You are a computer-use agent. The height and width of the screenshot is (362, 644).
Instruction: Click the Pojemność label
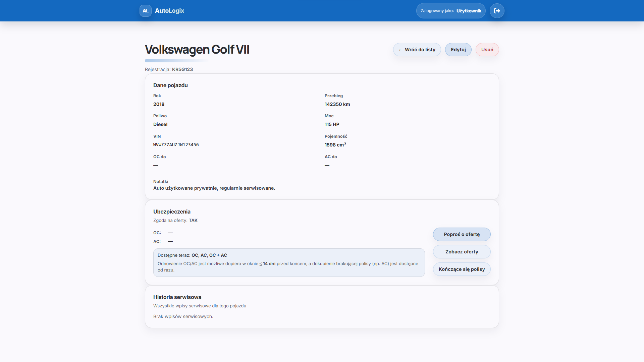click(x=336, y=136)
